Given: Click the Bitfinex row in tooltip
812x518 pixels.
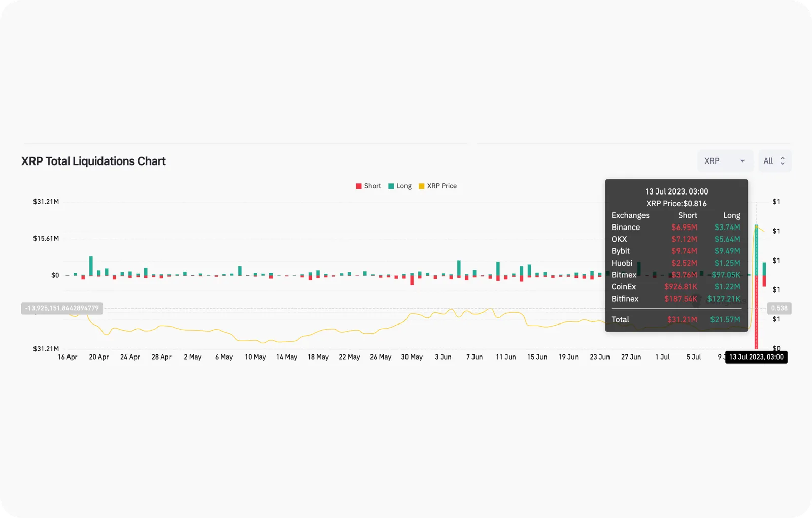Looking at the screenshot, I should pos(676,299).
